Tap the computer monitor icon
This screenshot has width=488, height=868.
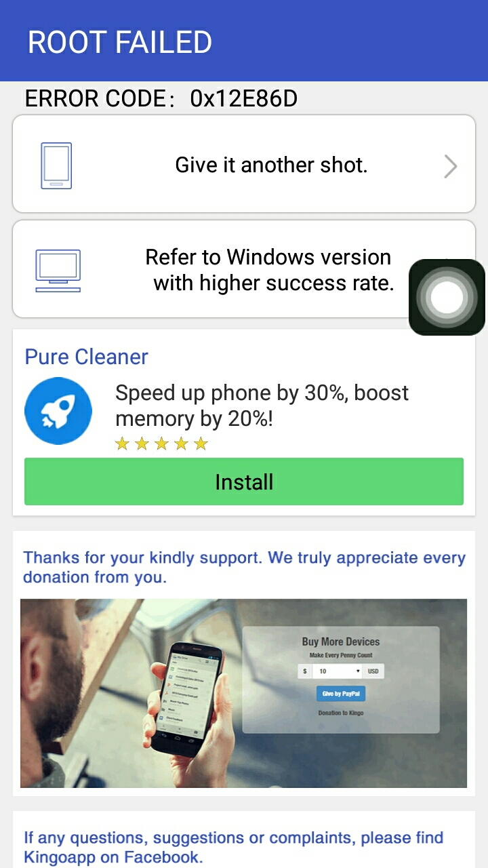click(x=58, y=271)
